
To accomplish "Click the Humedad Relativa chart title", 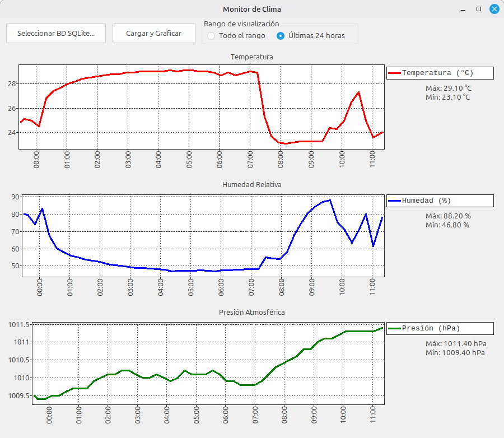I will [251, 185].
